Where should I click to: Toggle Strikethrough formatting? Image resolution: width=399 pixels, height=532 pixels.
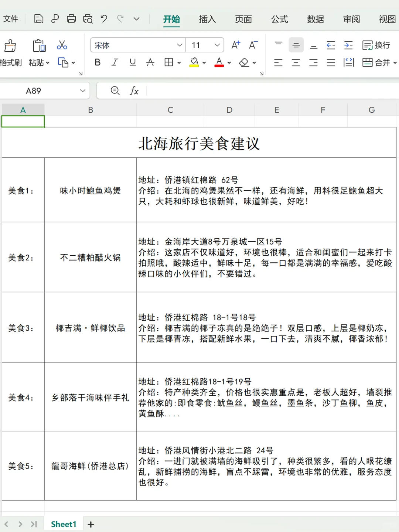click(x=150, y=62)
